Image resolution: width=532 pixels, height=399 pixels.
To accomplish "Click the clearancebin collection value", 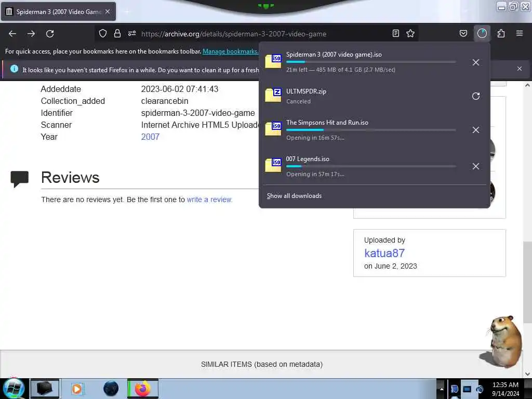I will pyautogui.click(x=165, y=101).
